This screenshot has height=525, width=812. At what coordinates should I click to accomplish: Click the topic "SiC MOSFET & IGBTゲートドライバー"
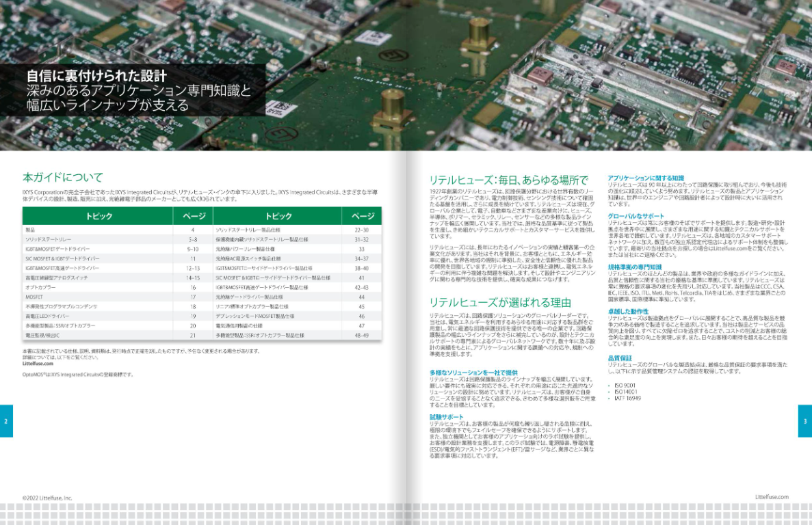coord(63,258)
